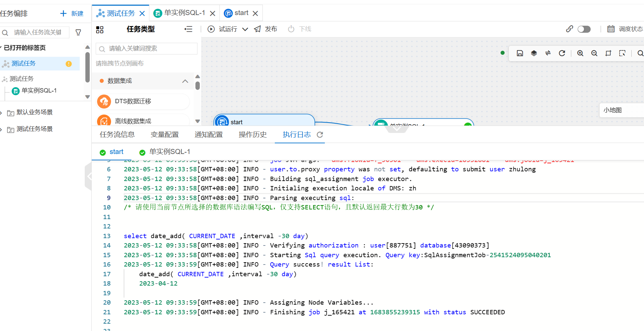
Task: Click the orange warning badge on 测试任务
Action: [x=69, y=64]
